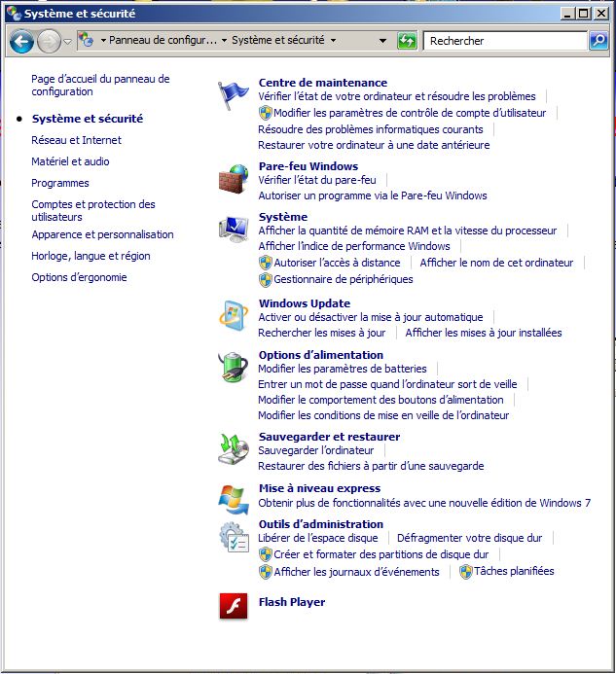Viewport: 616px width, 674px height.
Task: Open Modifier les conditions de mise en veille
Action: pos(383,415)
